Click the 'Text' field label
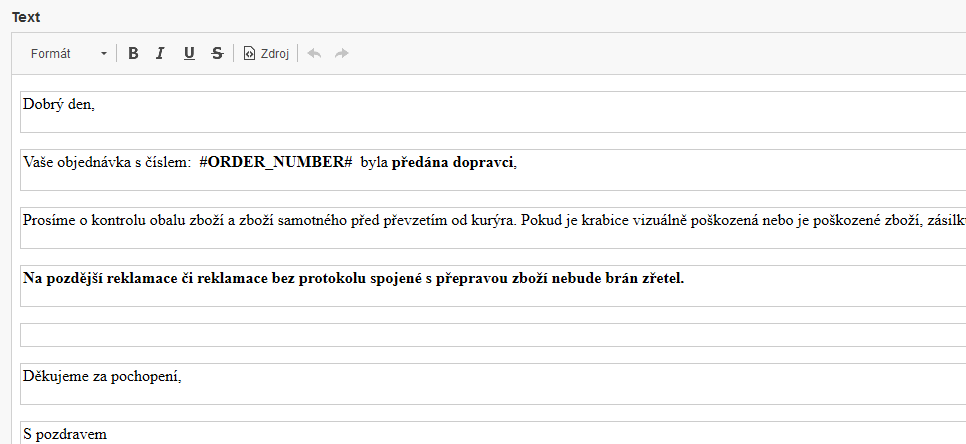The height and width of the screenshot is (444, 966). click(26, 18)
